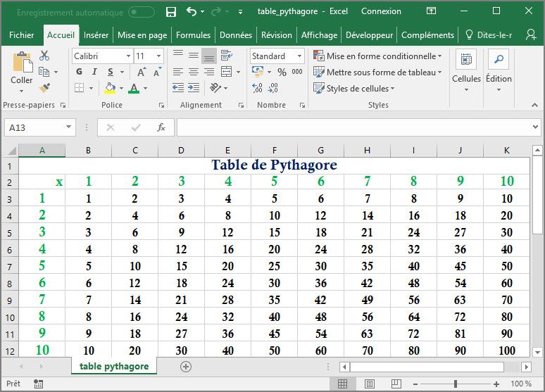Click the Save icon in title bar
The height and width of the screenshot is (392, 545).
170,12
